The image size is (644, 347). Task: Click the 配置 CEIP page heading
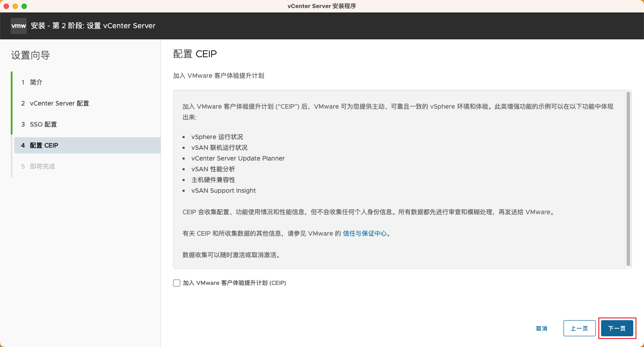(x=195, y=54)
